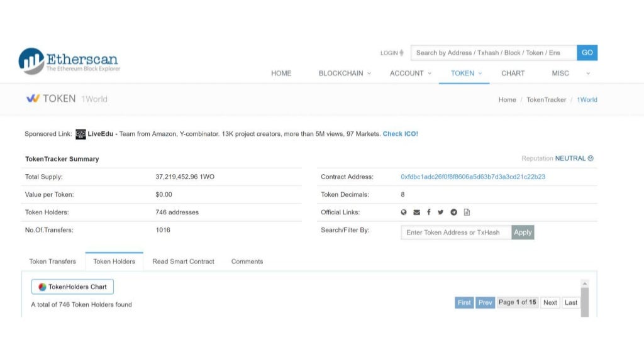Viewport: 644px width, 362px height.
Task: Click the LOGIN link
Action: (x=389, y=53)
